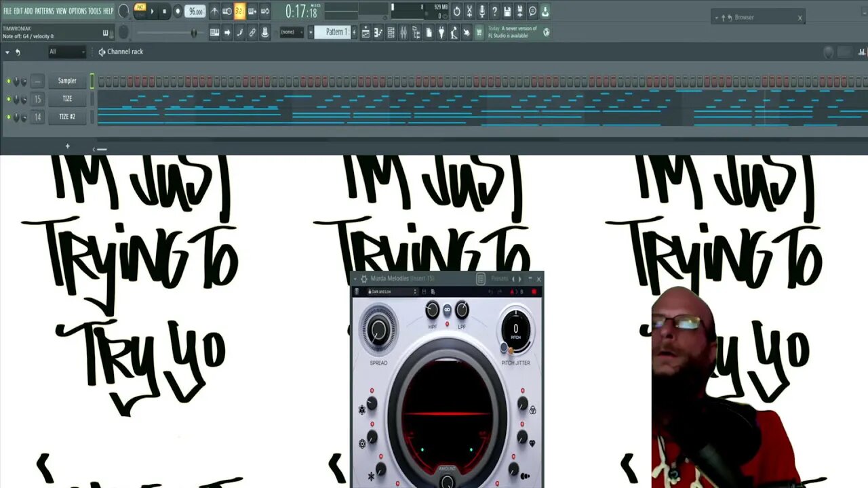Open the Murda Melodies Presets menu

(500, 279)
